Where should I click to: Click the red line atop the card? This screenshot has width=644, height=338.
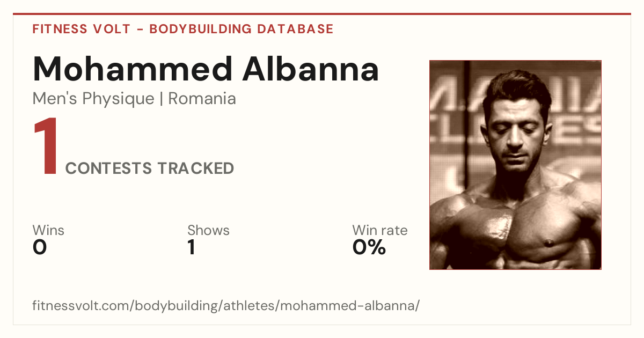(322, 14)
